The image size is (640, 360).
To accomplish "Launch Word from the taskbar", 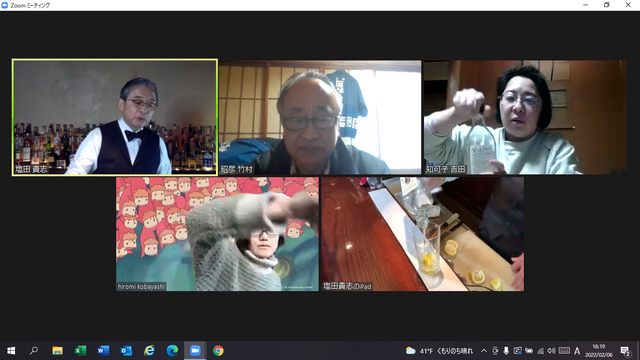I will coord(103,351).
